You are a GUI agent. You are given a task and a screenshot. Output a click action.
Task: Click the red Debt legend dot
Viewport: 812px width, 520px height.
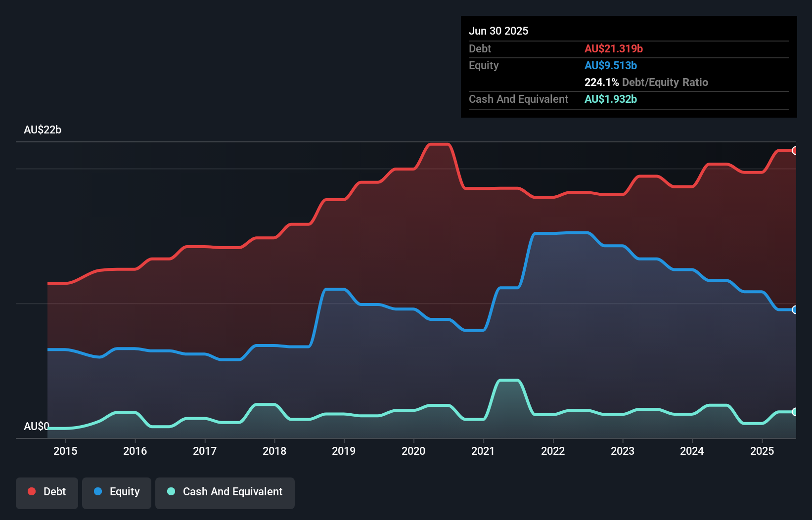point(31,492)
